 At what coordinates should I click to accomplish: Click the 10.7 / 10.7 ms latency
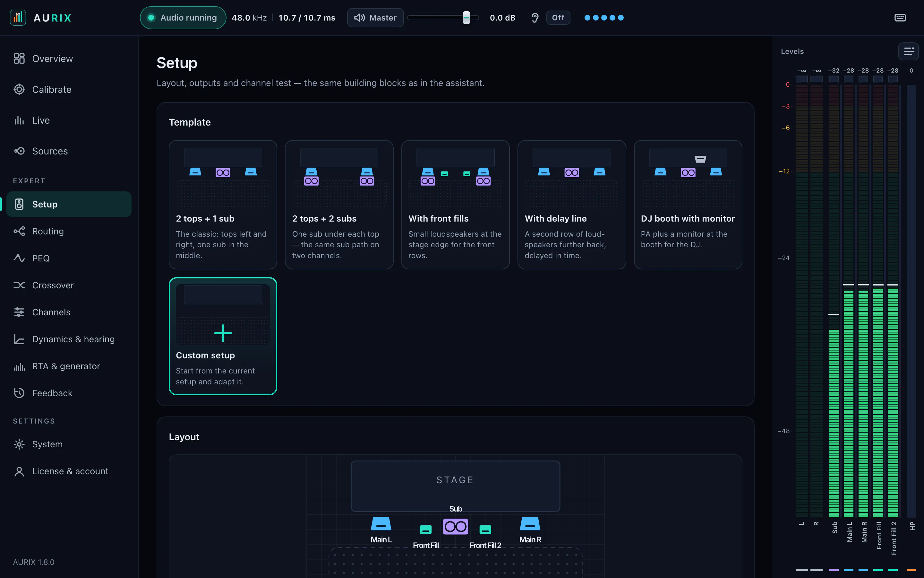point(307,18)
